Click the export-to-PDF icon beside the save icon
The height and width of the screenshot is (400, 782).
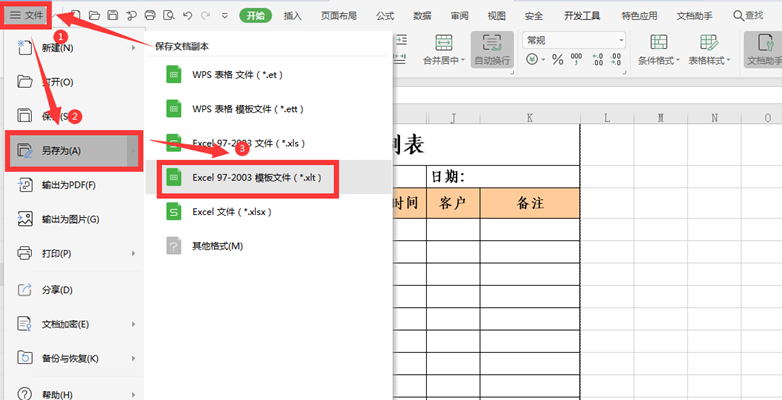132,15
